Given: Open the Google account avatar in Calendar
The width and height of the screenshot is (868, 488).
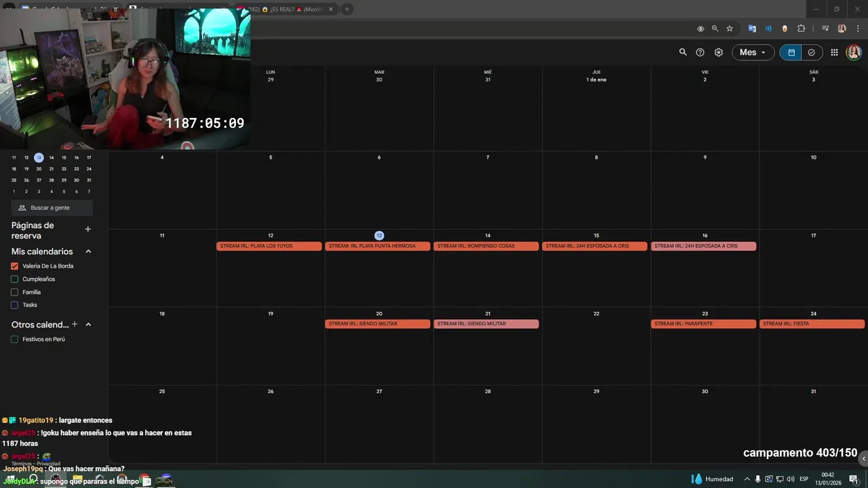Looking at the screenshot, I should [x=854, y=52].
